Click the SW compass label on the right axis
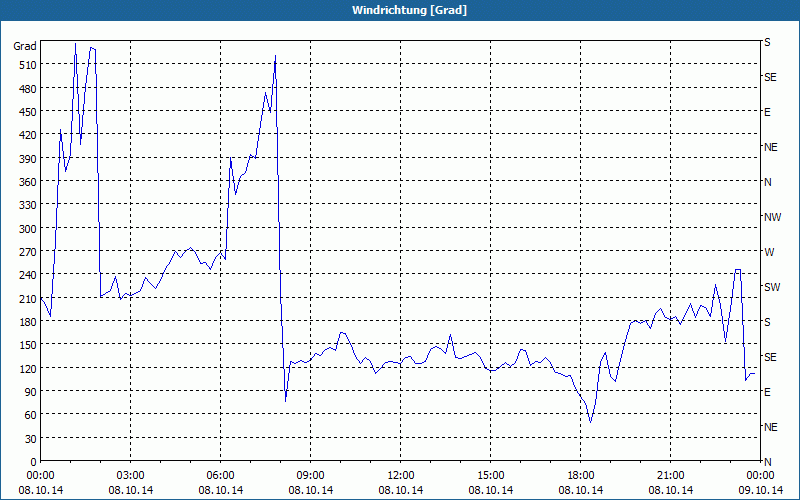The width and height of the screenshot is (800, 500). 772,287
